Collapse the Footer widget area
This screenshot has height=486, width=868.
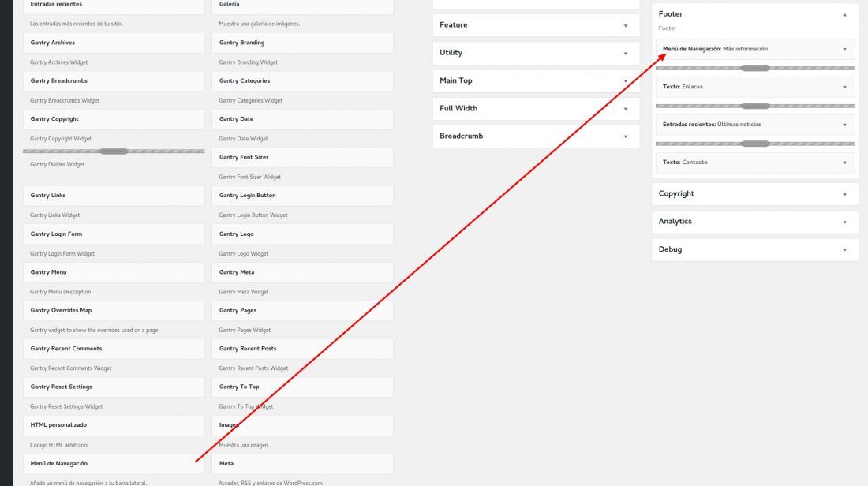[x=844, y=14]
